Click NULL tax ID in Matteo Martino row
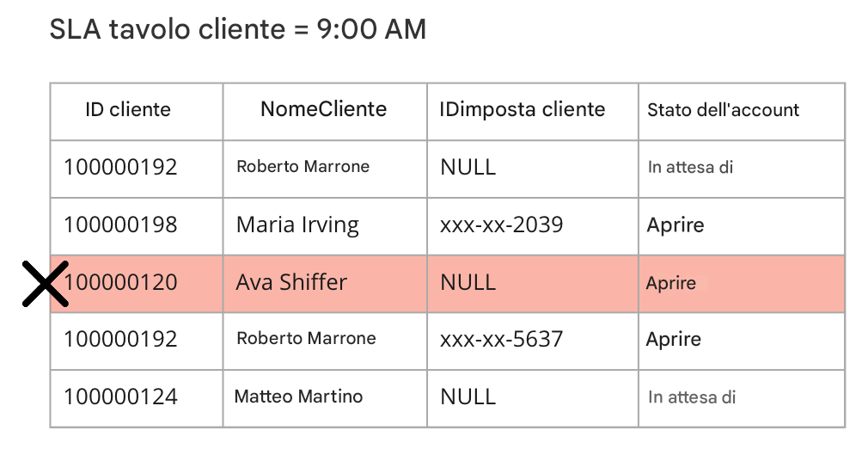 coord(533,398)
